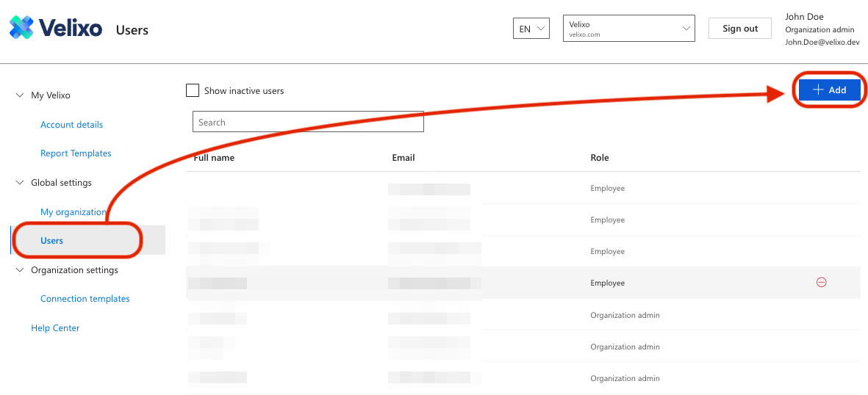Click the highlighted row's Employee role
The image size is (868, 395).
click(x=607, y=283)
